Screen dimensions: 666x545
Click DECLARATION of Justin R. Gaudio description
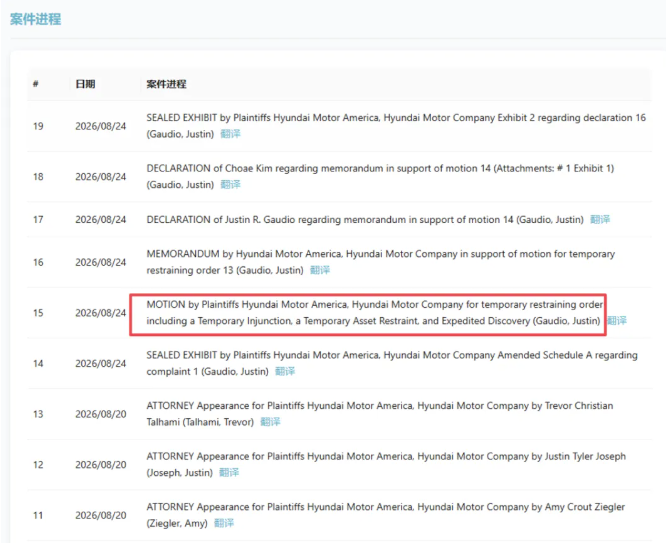tap(365, 220)
